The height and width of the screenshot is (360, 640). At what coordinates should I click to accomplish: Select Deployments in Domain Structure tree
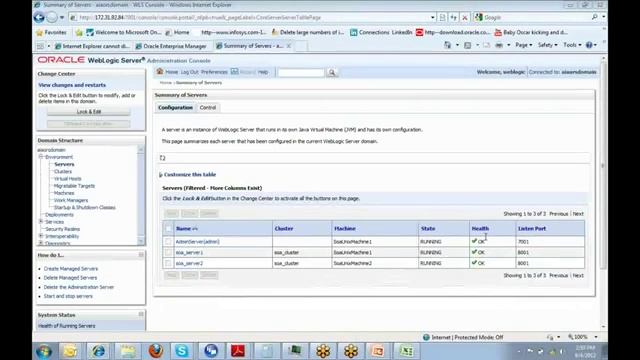click(60, 215)
